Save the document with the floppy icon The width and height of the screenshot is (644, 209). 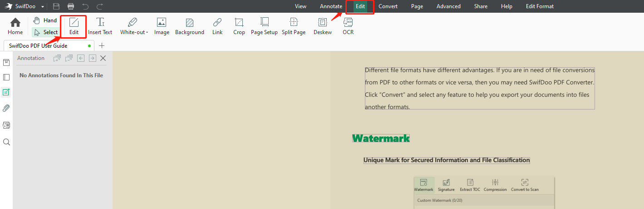pyautogui.click(x=56, y=6)
